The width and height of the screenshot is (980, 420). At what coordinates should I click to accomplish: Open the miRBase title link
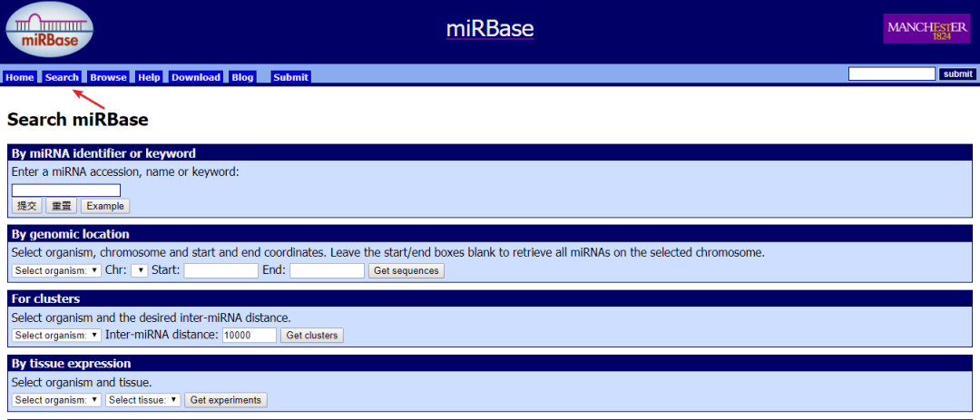pyautogui.click(x=490, y=29)
